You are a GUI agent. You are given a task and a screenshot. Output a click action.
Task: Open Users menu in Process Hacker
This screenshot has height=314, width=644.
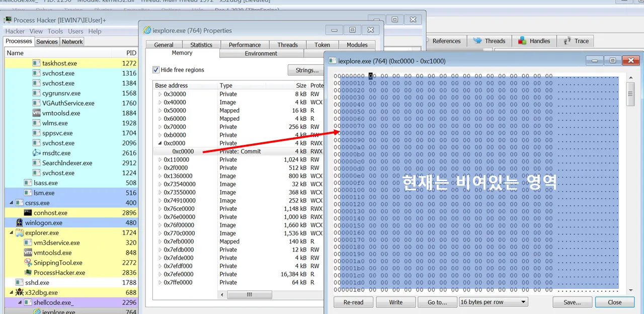[x=76, y=31]
